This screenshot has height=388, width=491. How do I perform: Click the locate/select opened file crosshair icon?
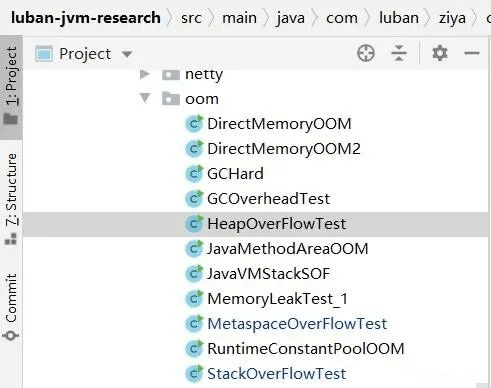click(366, 53)
